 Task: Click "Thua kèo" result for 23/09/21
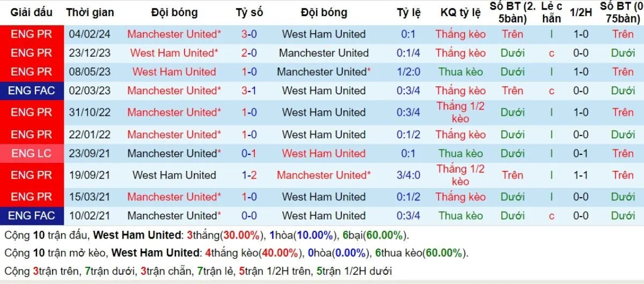(460, 153)
